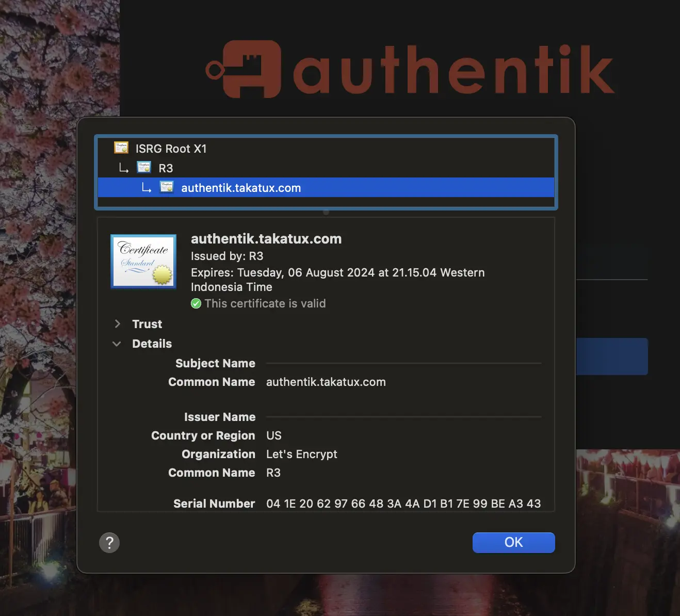The width and height of the screenshot is (680, 616).
Task: Click the expiry date text
Action: 338,280
